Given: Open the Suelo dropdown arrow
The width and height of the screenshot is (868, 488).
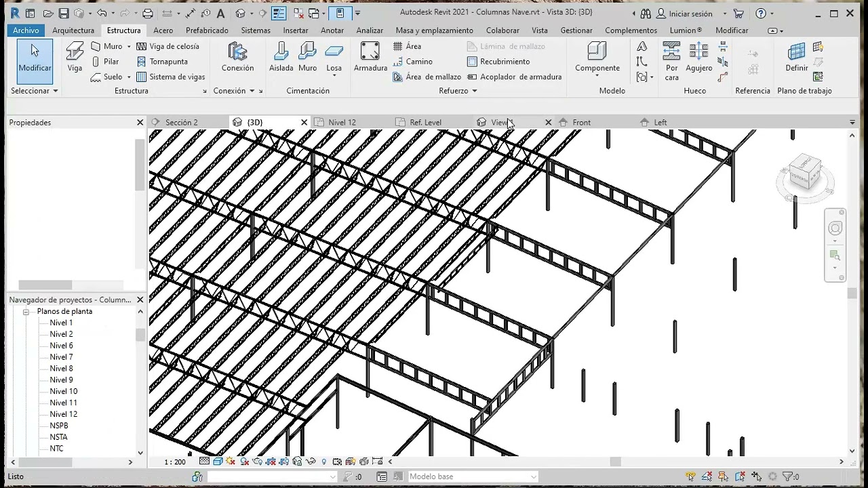Looking at the screenshot, I should pos(129,77).
